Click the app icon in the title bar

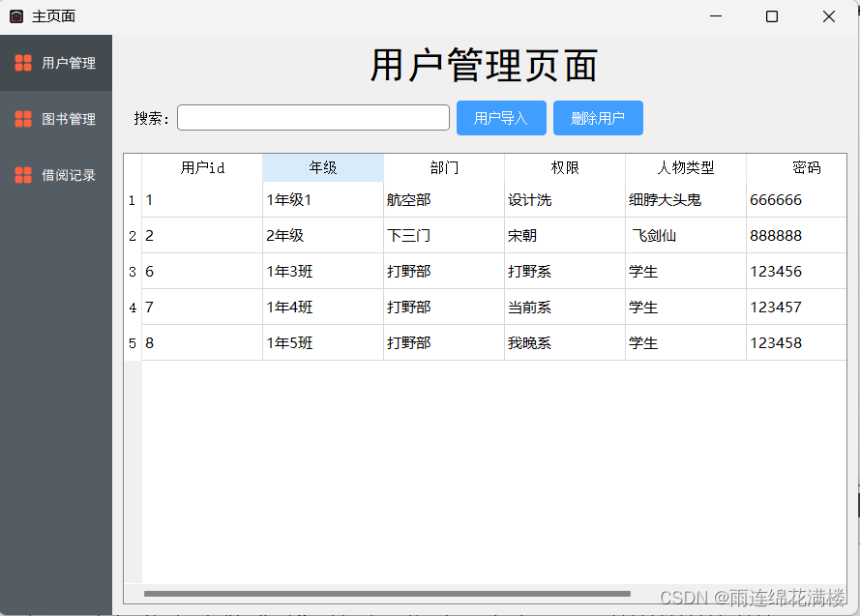[x=16, y=16]
